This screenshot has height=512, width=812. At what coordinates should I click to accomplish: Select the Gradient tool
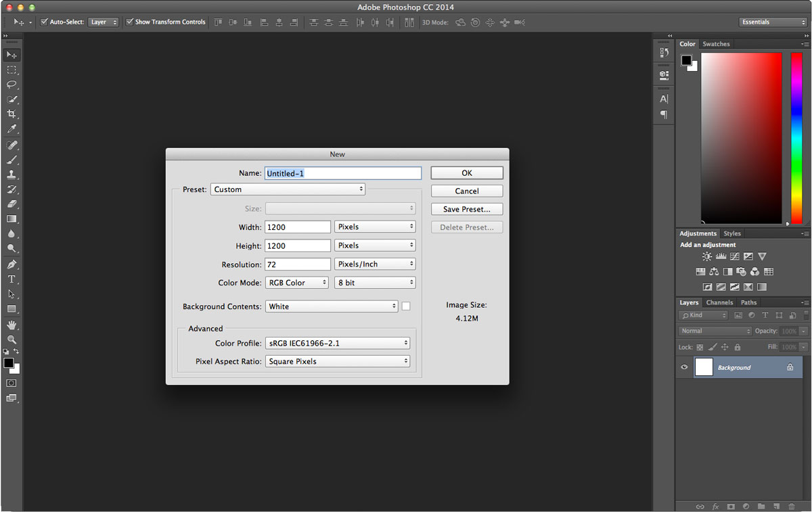[12, 219]
